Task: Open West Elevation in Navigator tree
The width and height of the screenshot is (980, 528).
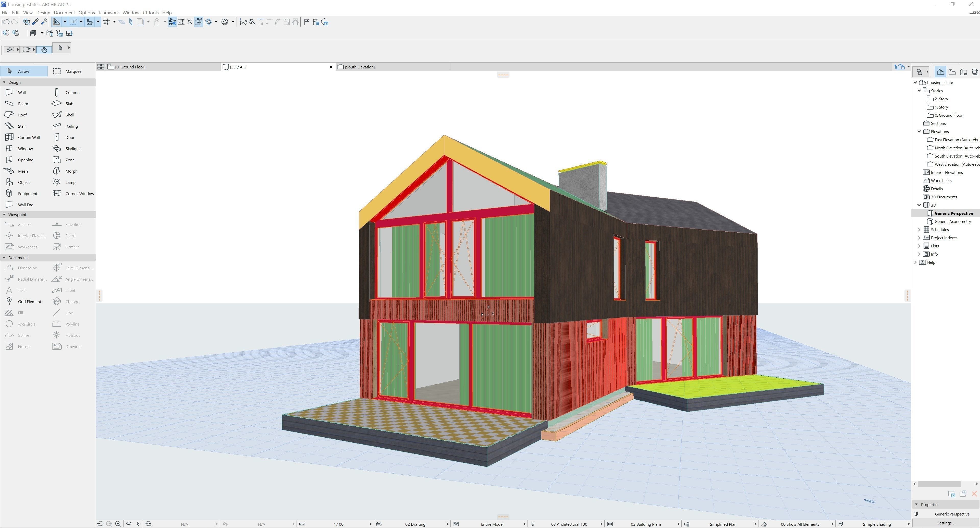Action: point(953,164)
